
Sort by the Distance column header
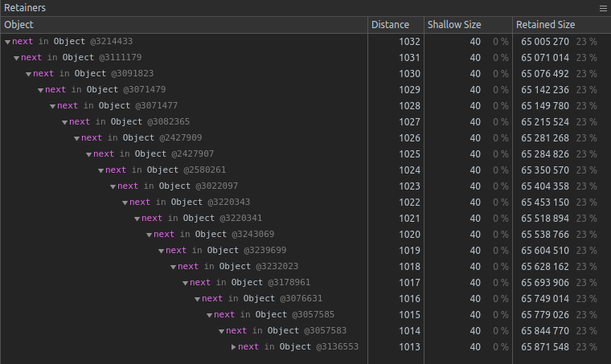[396, 25]
